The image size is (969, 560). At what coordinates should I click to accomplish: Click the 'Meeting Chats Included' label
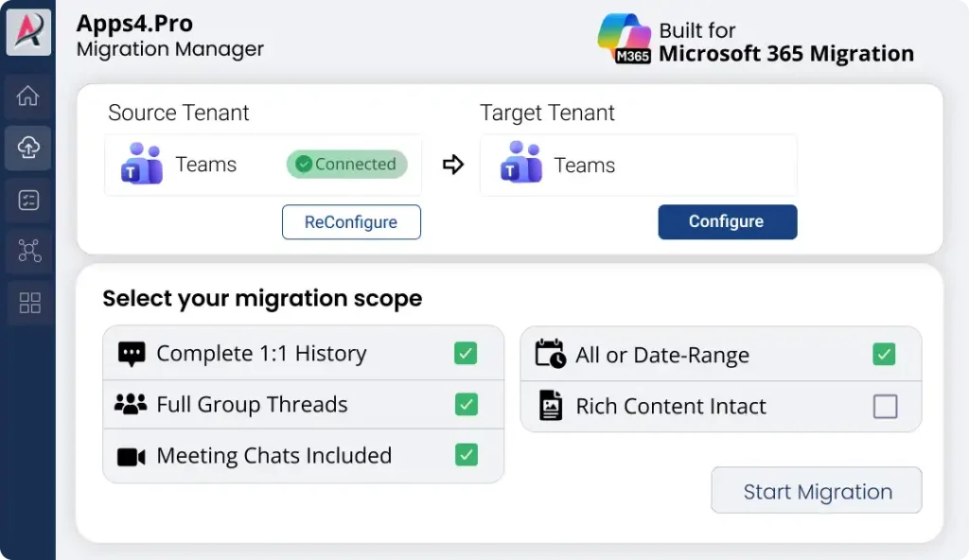click(x=273, y=456)
